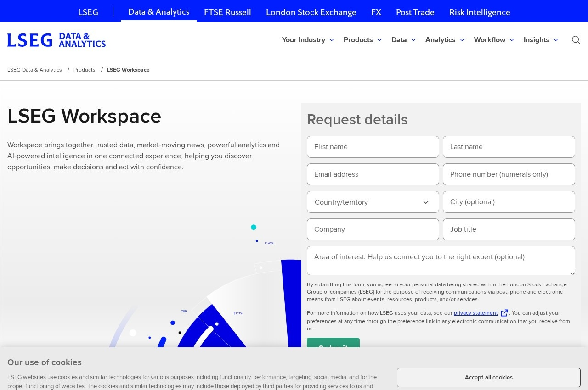Go to the LSEG top bar tab
The width and height of the screenshot is (588, 390).
88,12
